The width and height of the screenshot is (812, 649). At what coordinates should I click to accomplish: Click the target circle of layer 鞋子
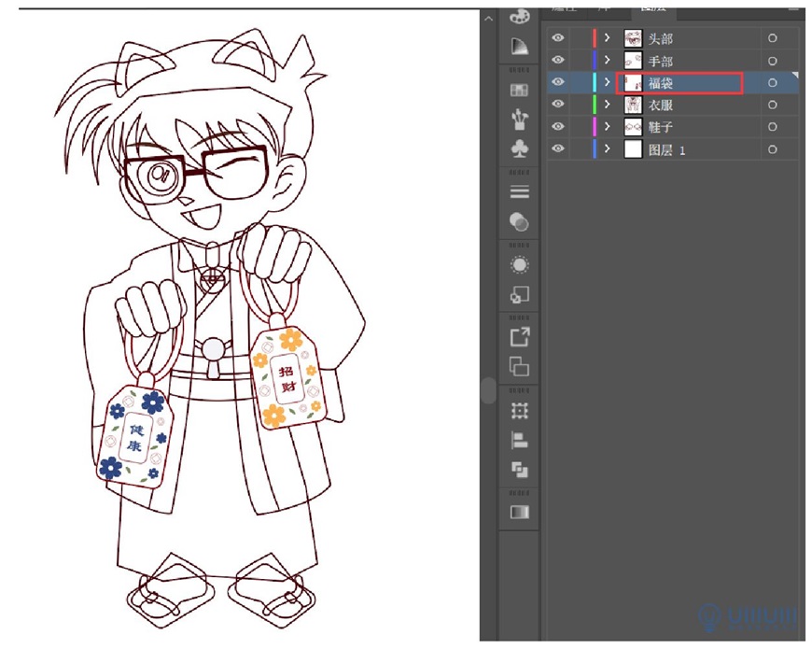772,127
